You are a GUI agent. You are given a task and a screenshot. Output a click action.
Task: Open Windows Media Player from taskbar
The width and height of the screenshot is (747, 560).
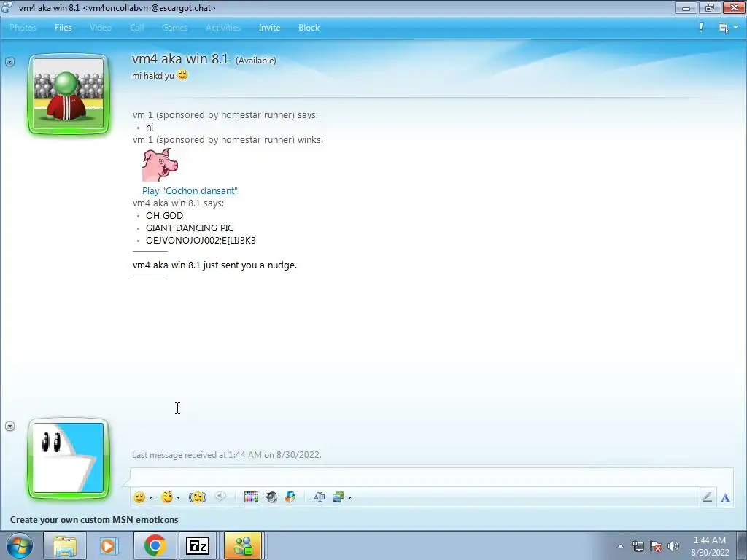pos(109,545)
